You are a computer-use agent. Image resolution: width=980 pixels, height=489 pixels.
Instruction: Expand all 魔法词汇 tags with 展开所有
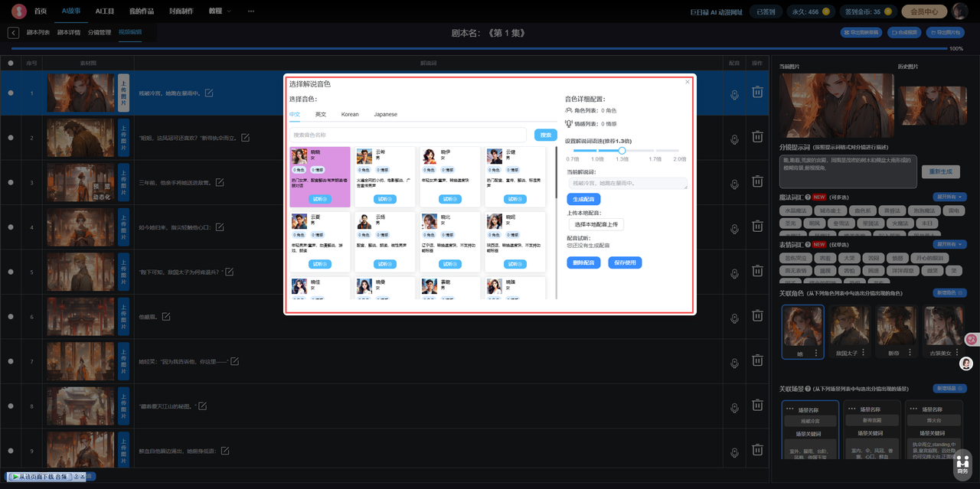[x=950, y=197]
